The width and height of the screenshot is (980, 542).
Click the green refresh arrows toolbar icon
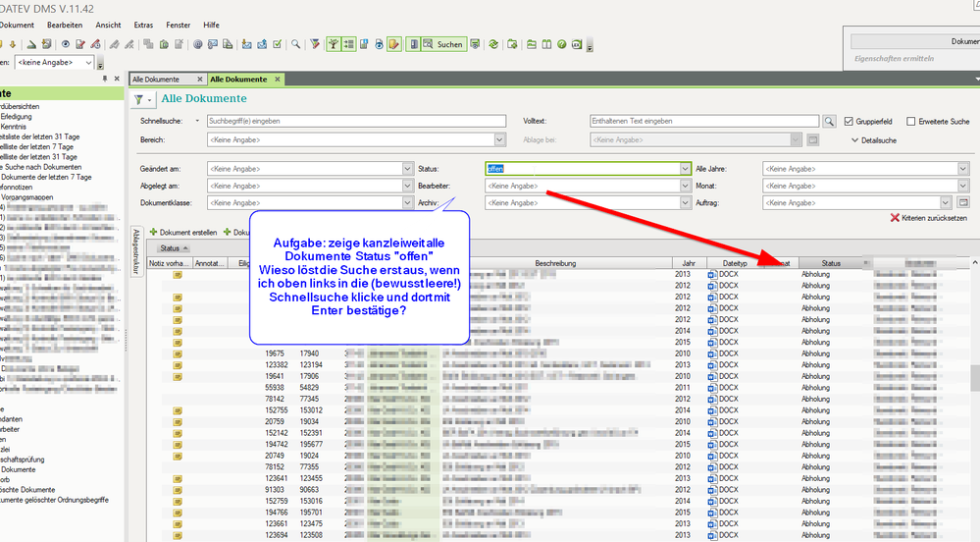493,44
